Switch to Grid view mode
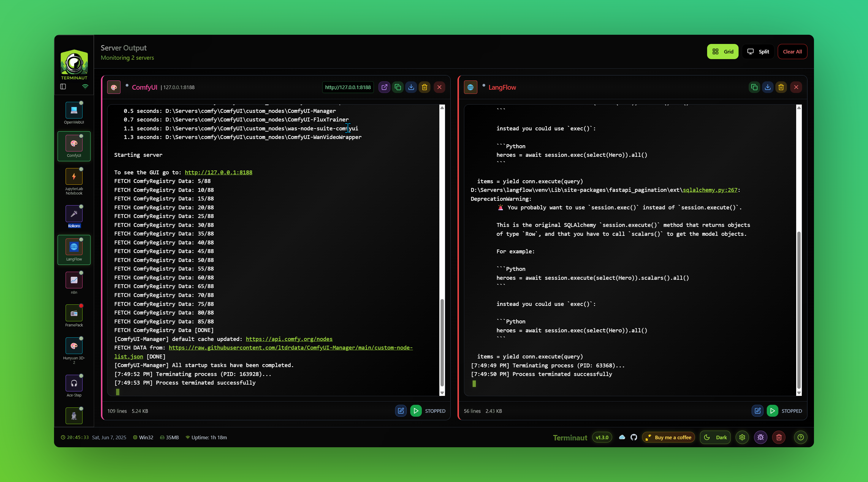868x482 pixels. click(x=723, y=52)
